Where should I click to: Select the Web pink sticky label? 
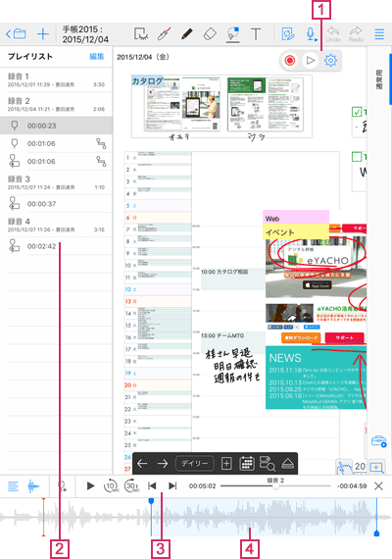coord(296,218)
